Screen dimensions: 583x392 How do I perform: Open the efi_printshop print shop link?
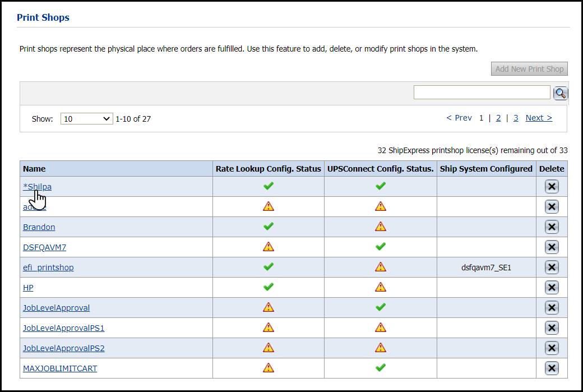pyautogui.click(x=48, y=268)
